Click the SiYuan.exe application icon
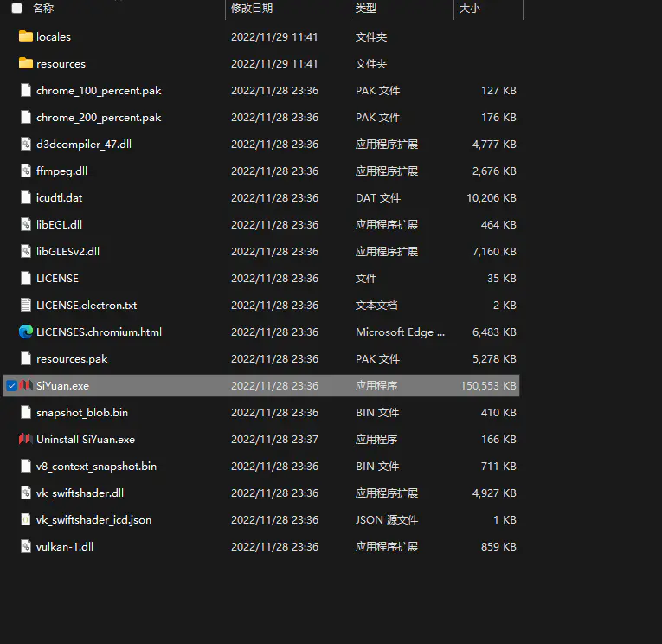This screenshot has height=644, width=662. tap(26, 385)
